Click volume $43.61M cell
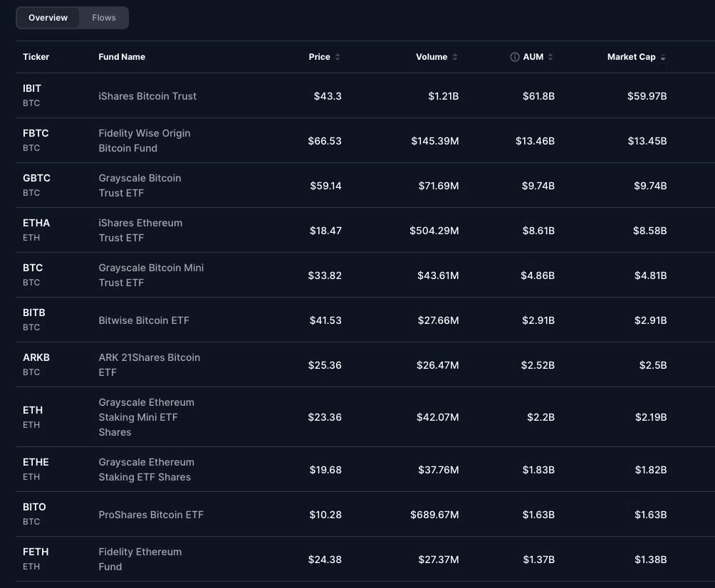This screenshot has width=715, height=588. pyautogui.click(x=438, y=275)
